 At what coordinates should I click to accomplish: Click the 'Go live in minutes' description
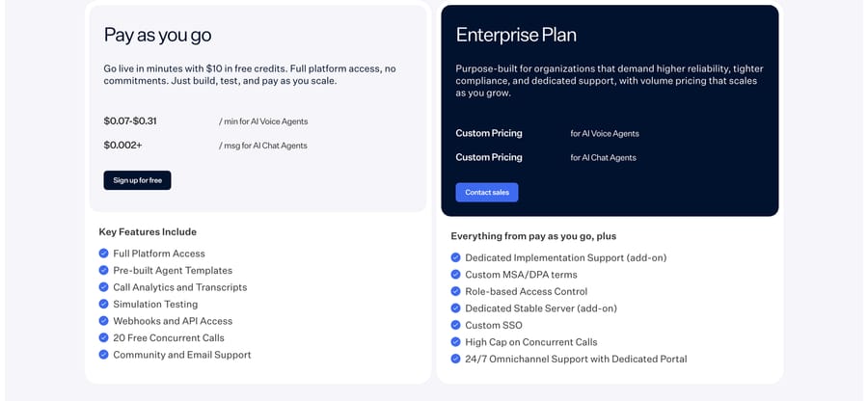click(250, 74)
